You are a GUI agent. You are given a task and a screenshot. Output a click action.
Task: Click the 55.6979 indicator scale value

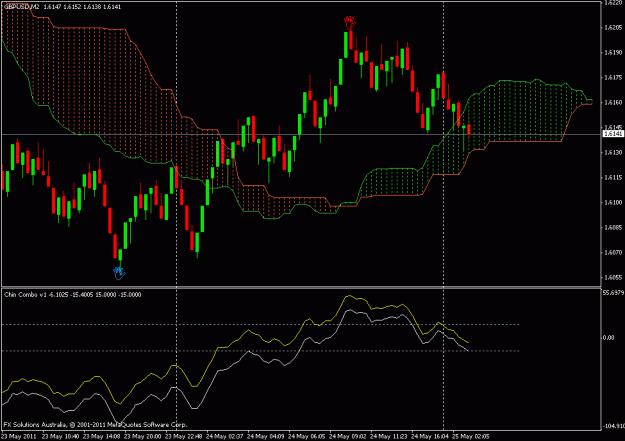click(x=613, y=293)
